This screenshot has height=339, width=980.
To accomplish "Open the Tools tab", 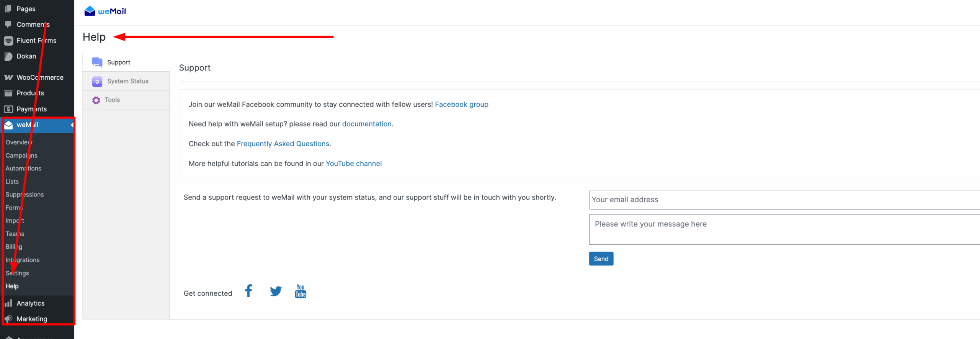I will (112, 100).
